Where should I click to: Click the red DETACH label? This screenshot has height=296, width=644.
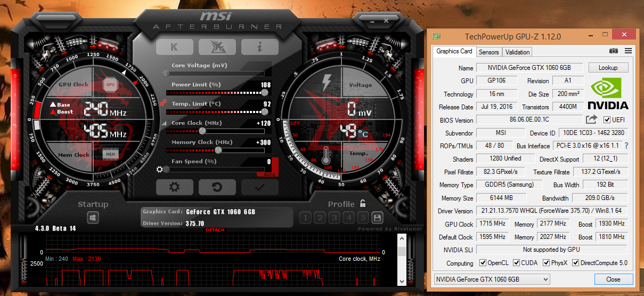(215, 230)
